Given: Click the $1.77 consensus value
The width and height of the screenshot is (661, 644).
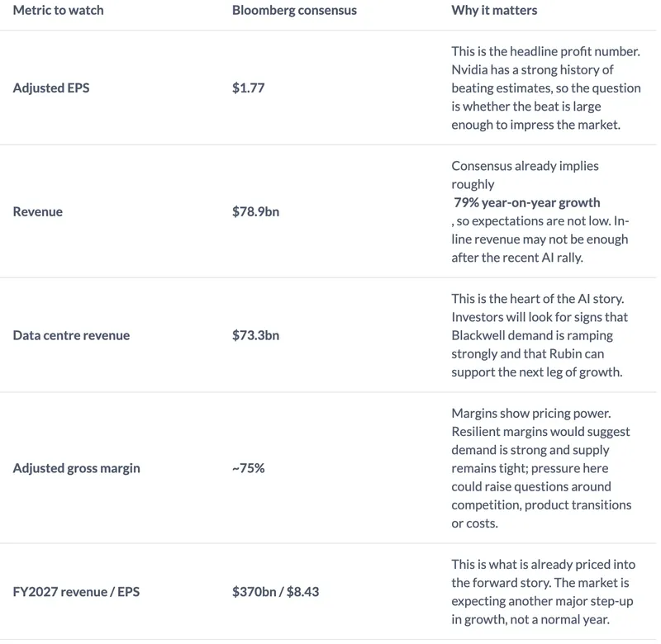Looking at the screenshot, I should click(249, 88).
